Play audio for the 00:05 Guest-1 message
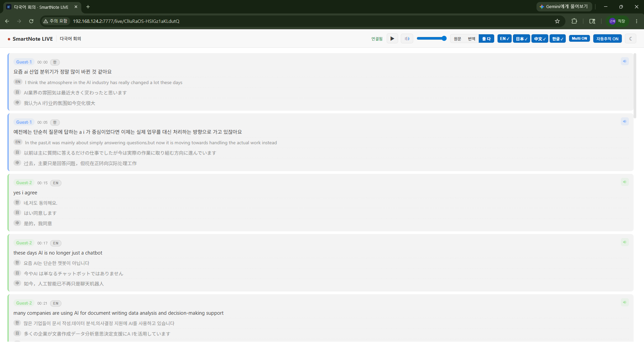The width and height of the screenshot is (644, 346). (625, 121)
